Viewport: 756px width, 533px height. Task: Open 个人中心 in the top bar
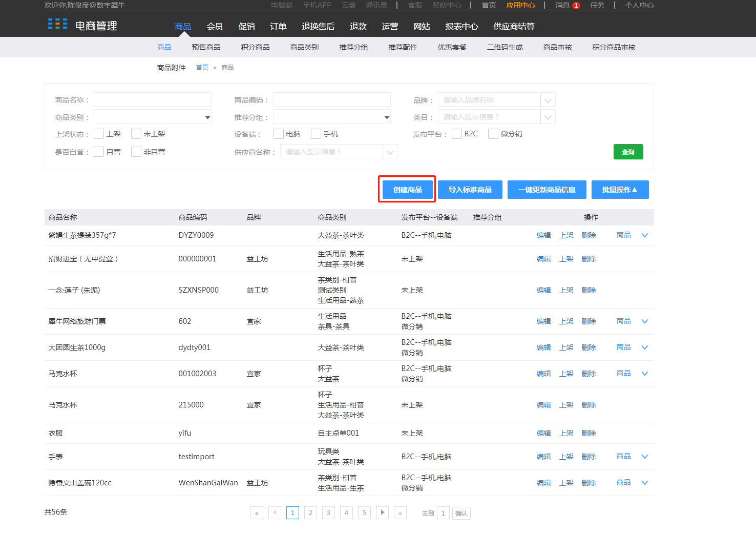[x=639, y=5]
